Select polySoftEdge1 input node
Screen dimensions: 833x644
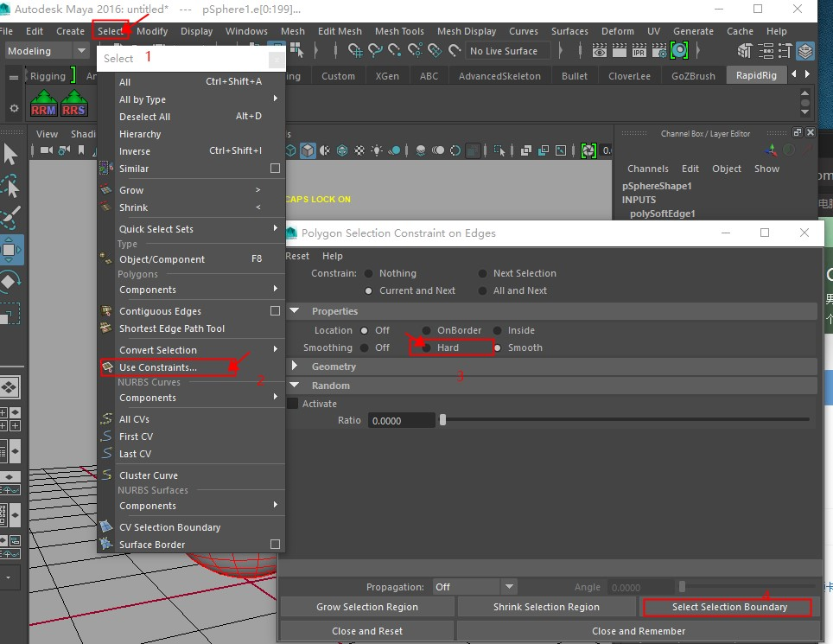click(663, 214)
